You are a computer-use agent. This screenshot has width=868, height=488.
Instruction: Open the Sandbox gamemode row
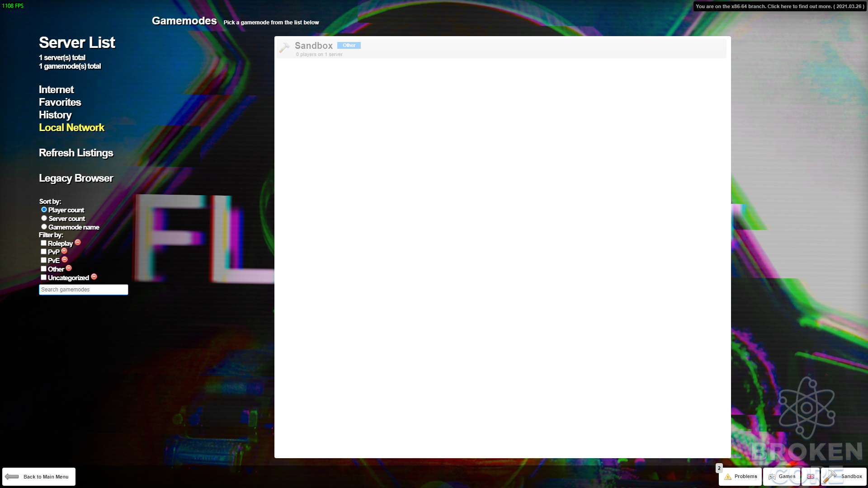click(x=502, y=48)
